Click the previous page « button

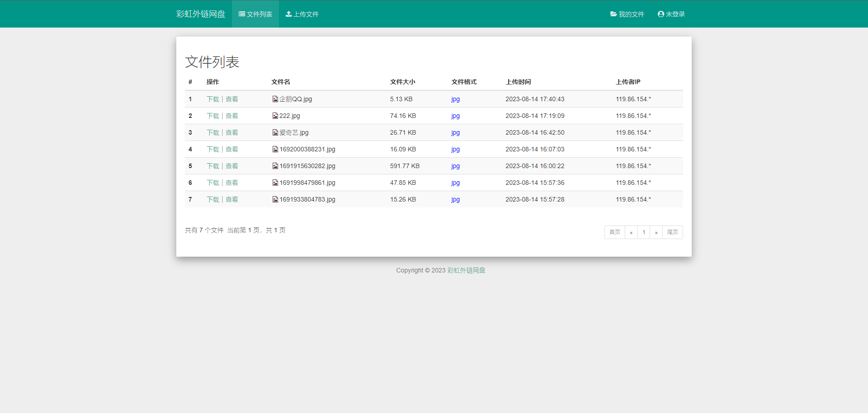(631, 232)
